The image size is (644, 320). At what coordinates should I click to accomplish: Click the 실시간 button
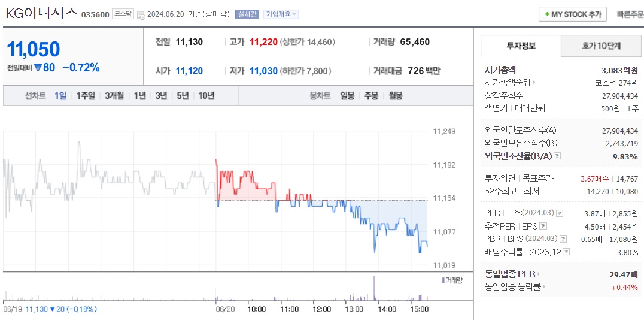click(247, 14)
